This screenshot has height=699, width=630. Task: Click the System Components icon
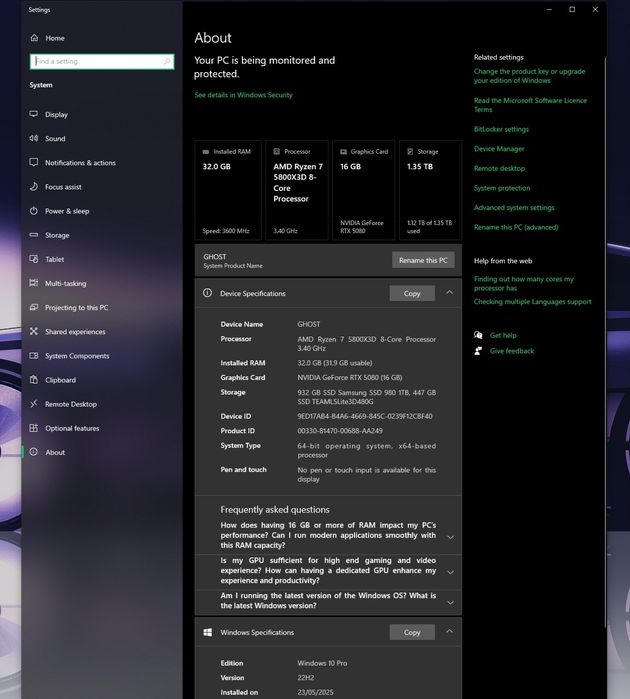click(x=33, y=355)
